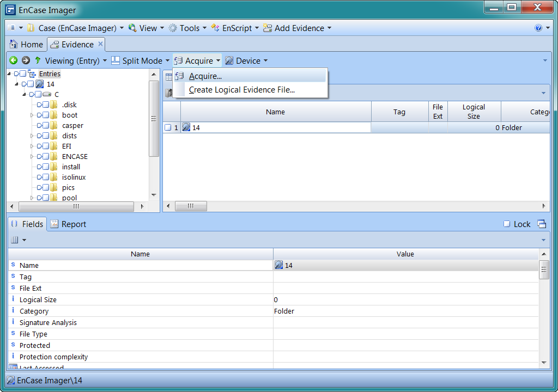
Task: Open the Device dropdown arrow
Action: [265, 61]
